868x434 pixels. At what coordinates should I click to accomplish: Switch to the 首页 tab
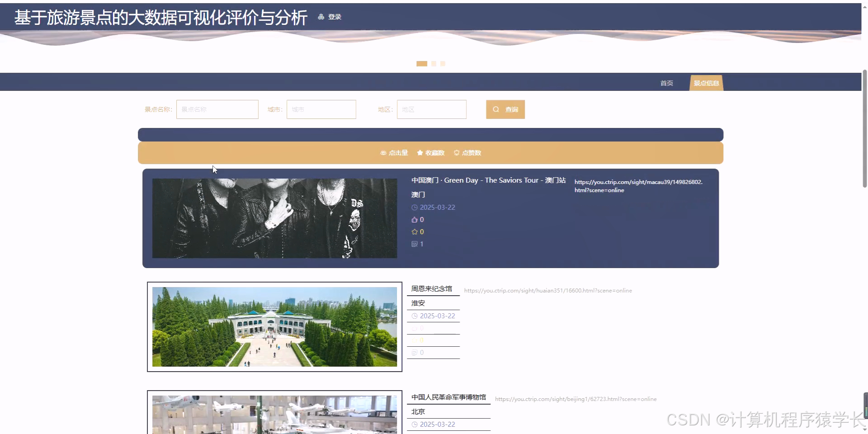666,83
